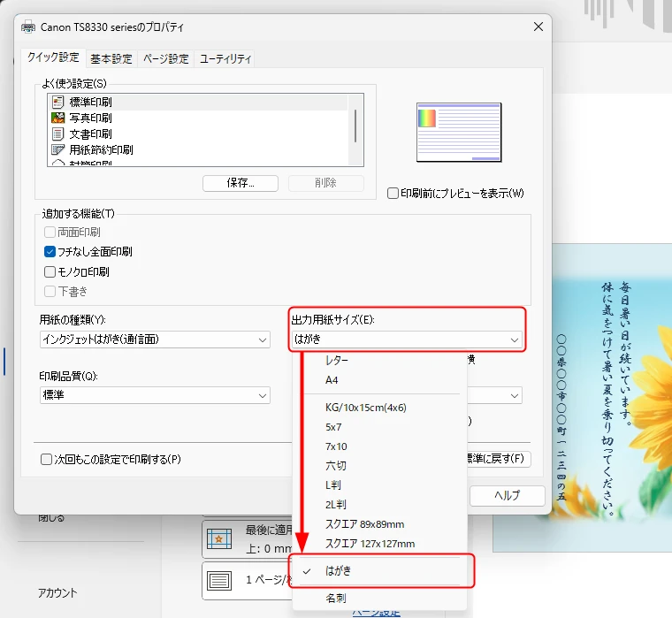Choose 2L判 paper size option

379,505
